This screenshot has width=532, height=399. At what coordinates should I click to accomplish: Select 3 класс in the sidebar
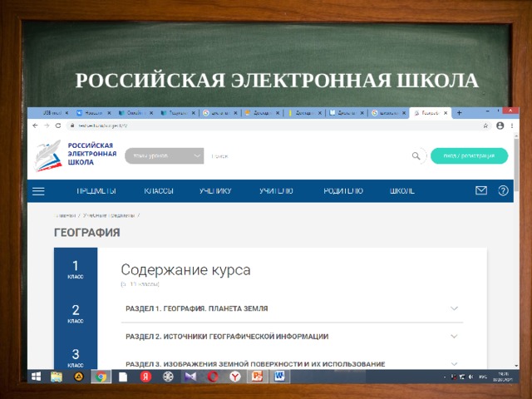[76, 358]
